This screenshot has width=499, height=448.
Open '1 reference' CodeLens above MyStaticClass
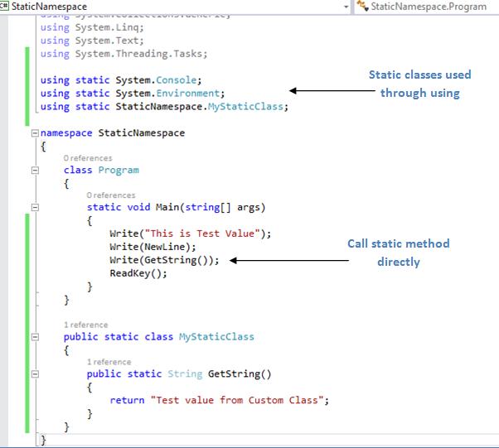pos(86,325)
